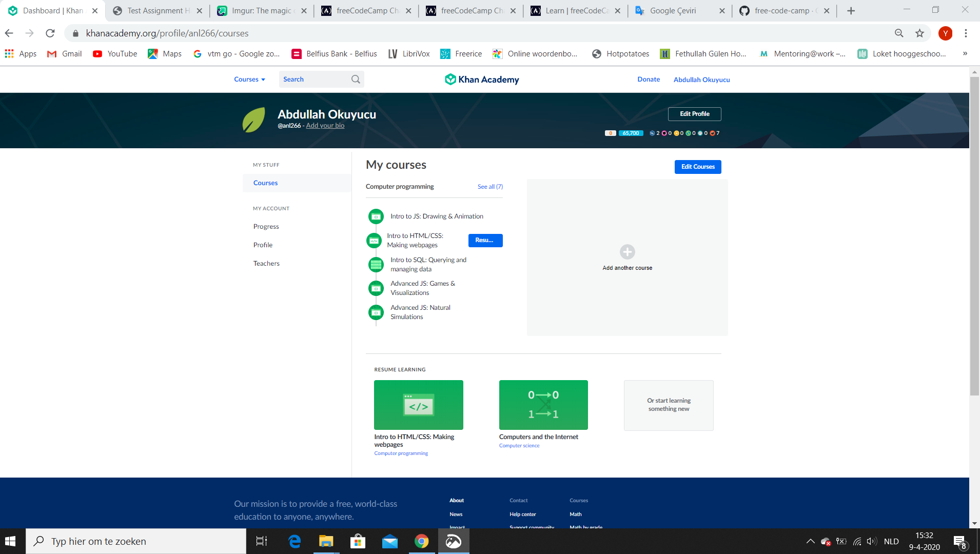The image size is (980, 554).
Task: Expand the Courses dropdown in header
Action: tap(250, 80)
